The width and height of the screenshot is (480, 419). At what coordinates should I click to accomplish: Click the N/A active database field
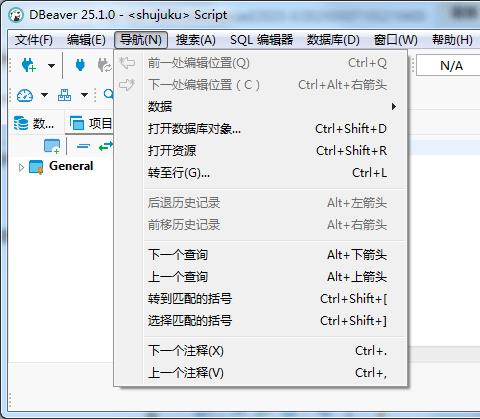[x=449, y=65]
